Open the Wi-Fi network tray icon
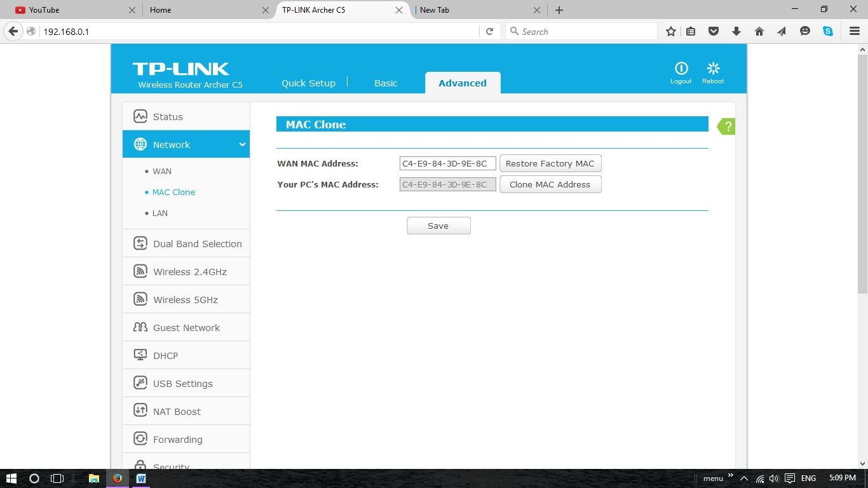This screenshot has width=868, height=488. pos(760,478)
